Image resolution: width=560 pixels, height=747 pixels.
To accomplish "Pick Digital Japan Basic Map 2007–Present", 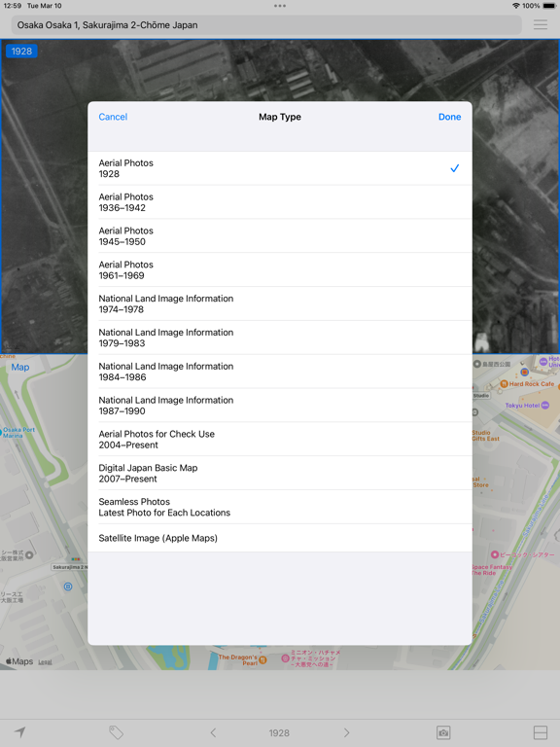I will point(280,473).
